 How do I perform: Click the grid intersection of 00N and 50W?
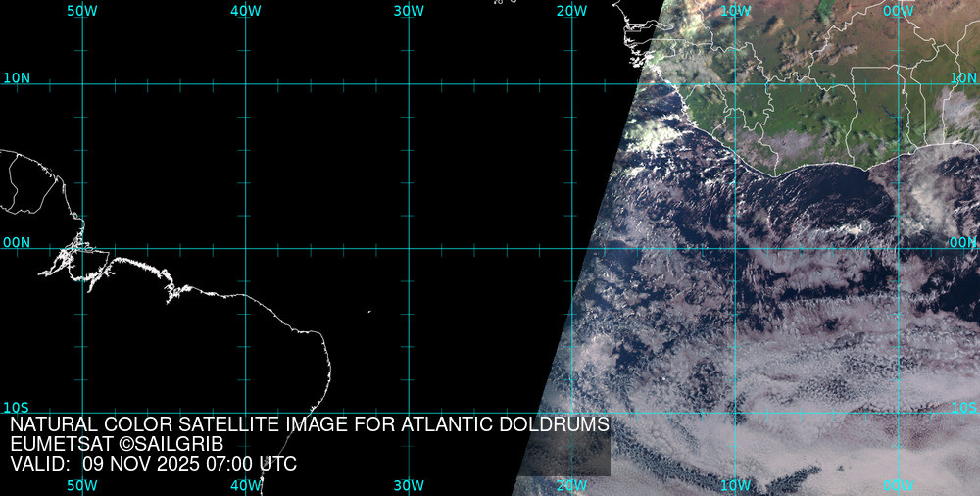pos(82,248)
